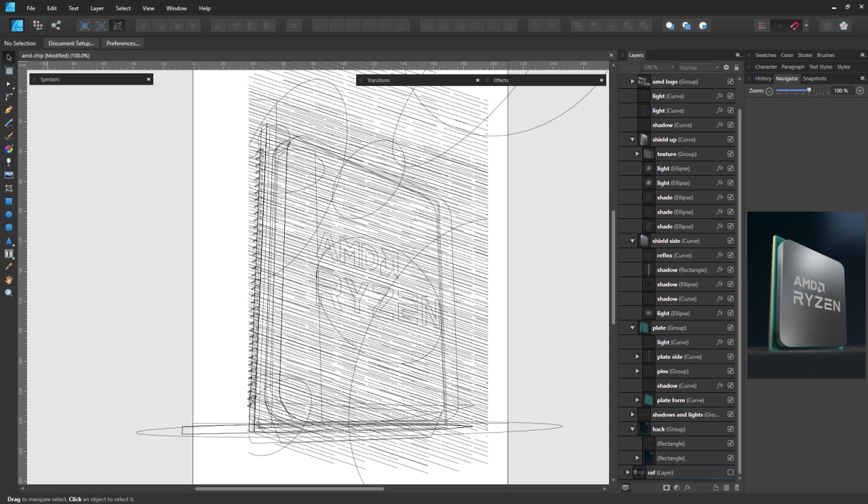Delete layer using trash icon
The height and width of the screenshot is (504, 868).
tap(737, 487)
